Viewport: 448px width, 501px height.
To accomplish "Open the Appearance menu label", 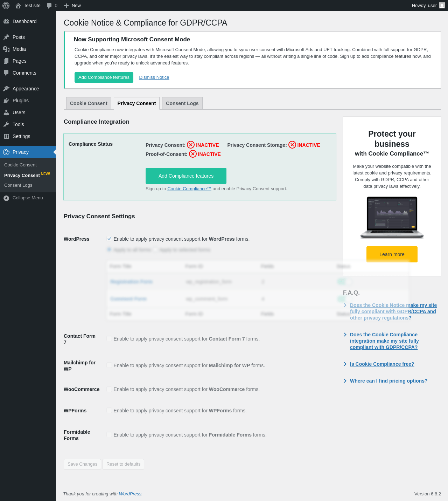I will (x=26, y=89).
